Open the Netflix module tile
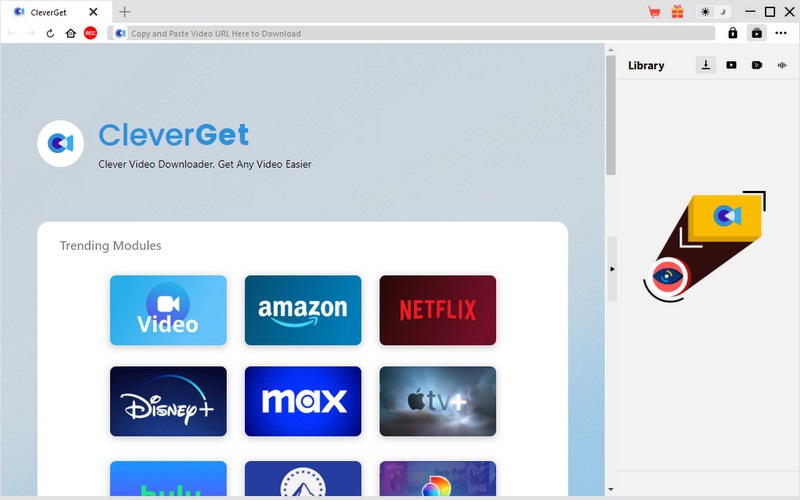Screen dimensions: 800x500 [438, 310]
